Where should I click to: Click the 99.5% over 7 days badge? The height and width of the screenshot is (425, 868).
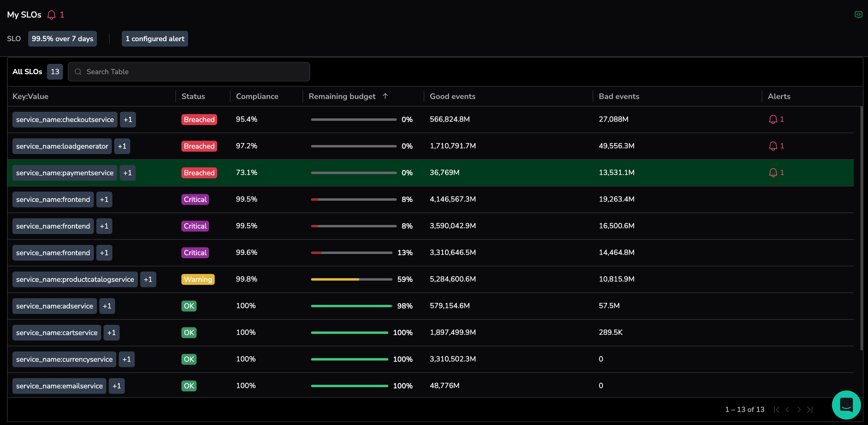[x=62, y=39]
